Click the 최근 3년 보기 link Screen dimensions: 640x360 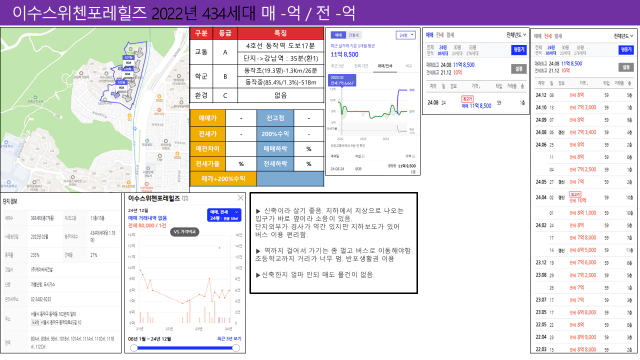[229, 339]
